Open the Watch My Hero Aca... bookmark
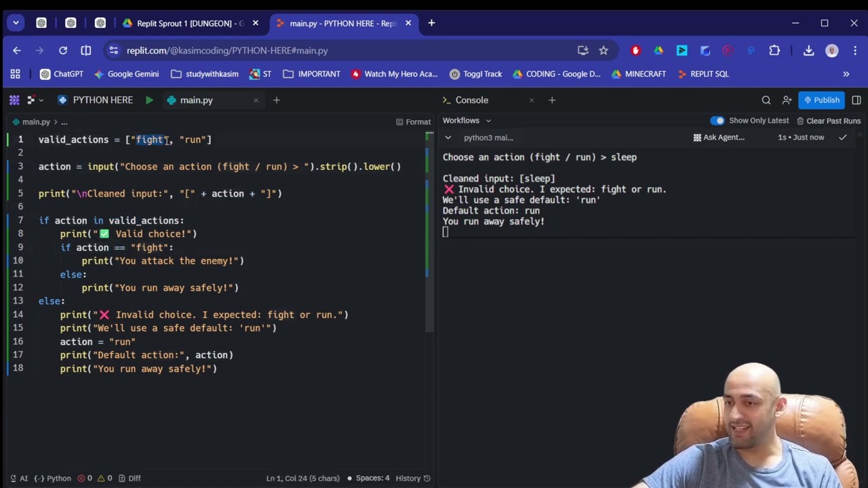The width and height of the screenshot is (868, 488). pos(395,74)
